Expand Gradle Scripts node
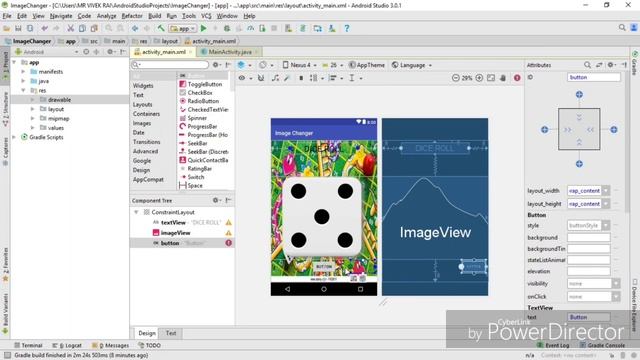This screenshot has height=360, width=640. click(x=14, y=137)
